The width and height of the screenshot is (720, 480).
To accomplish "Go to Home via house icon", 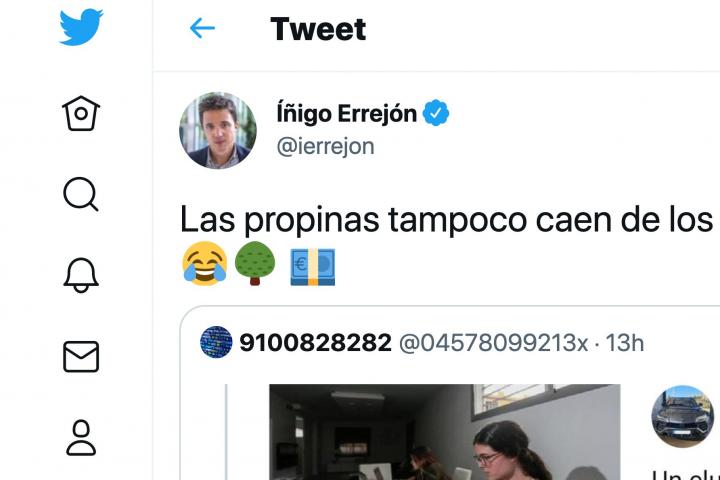I will click(x=81, y=113).
